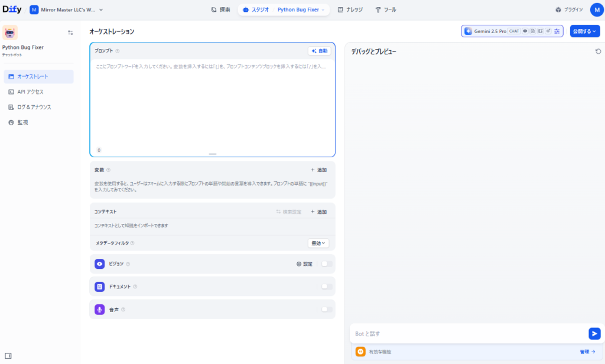Expand the 公開する publish dropdown

[x=585, y=31]
